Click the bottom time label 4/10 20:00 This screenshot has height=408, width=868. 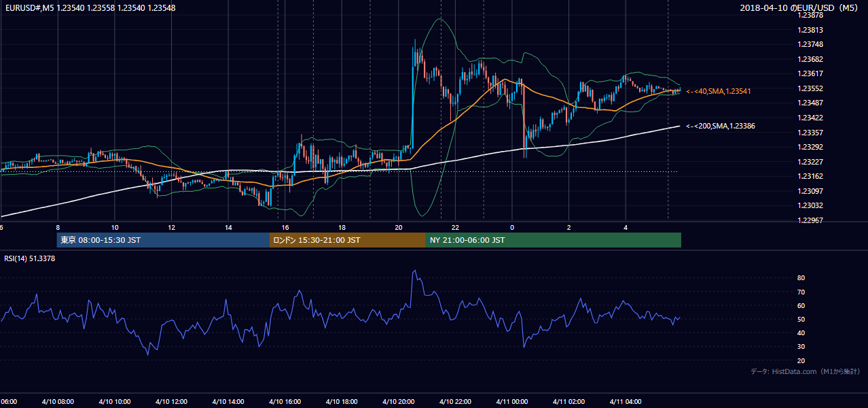coord(398,402)
